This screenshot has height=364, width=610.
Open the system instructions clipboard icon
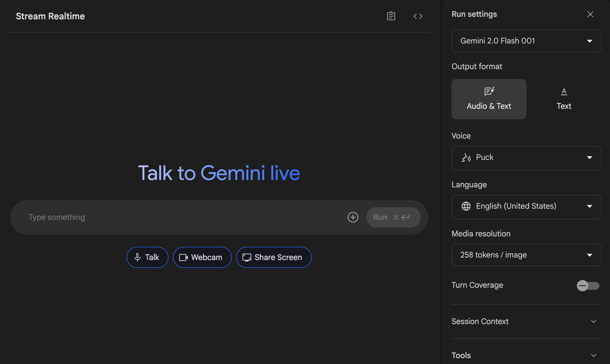(x=391, y=16)
